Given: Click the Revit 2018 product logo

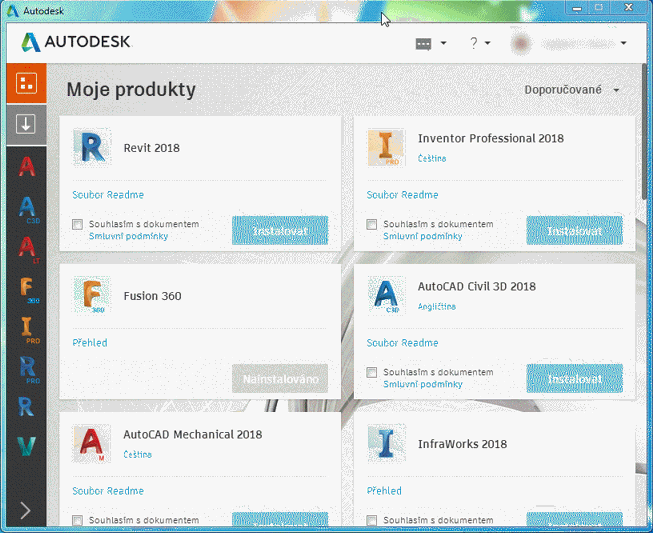Looking at the screenshot, I should point(92,147).
